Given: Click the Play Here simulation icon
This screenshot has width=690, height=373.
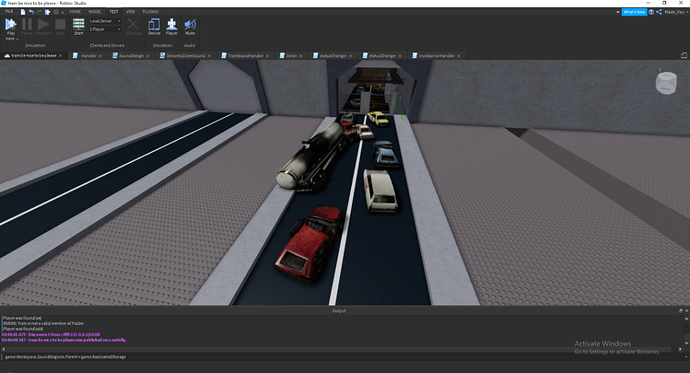Looking at the screenshot, I should point(11,26).
